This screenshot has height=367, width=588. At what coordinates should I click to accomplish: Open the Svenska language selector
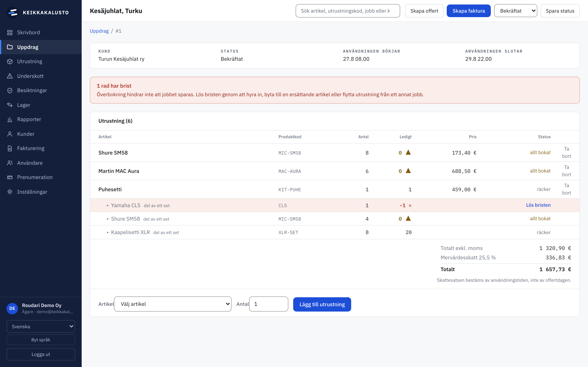41,326
